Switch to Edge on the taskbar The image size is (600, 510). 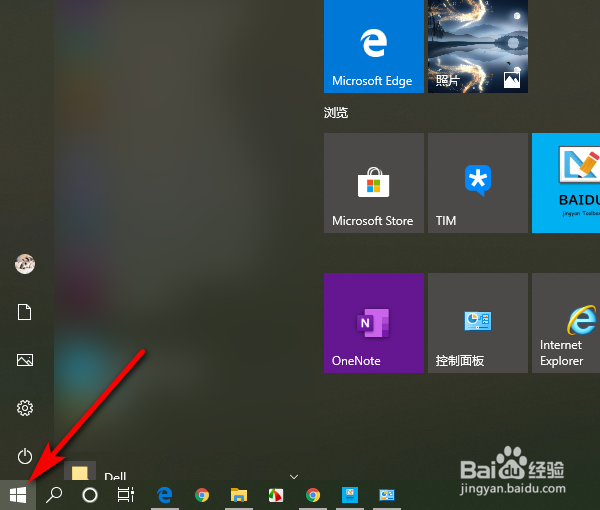tap(165, 495)
